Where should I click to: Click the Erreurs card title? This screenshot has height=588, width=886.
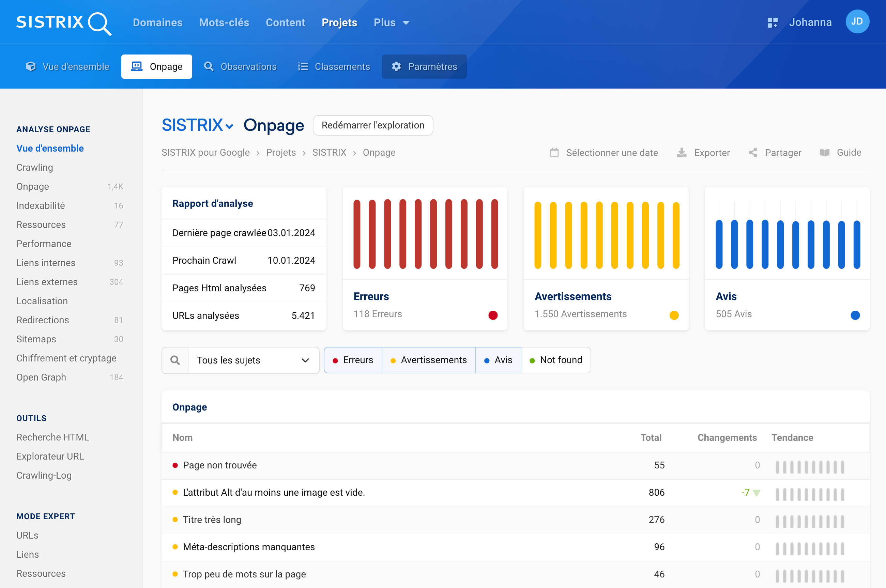click(371, 297)
